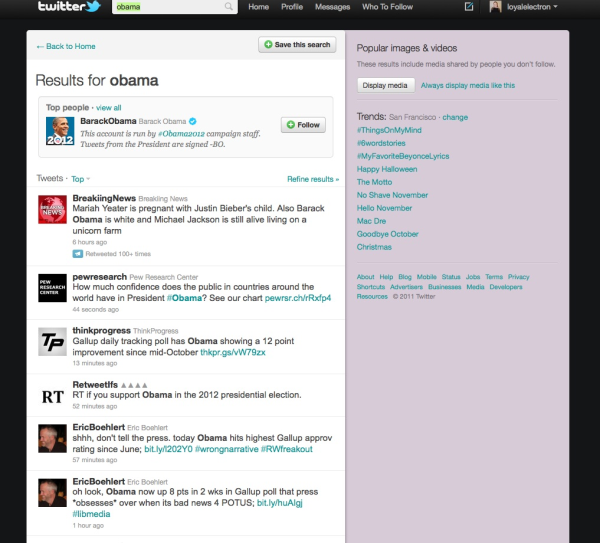Open the #Obama2012 hashtag link
Viewport: 600px width, 543px height.
pyautogui.click(x=181, y=134)
